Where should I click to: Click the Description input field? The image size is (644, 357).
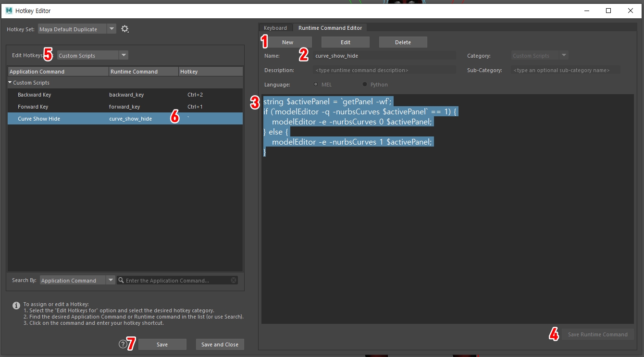[384, 70]
